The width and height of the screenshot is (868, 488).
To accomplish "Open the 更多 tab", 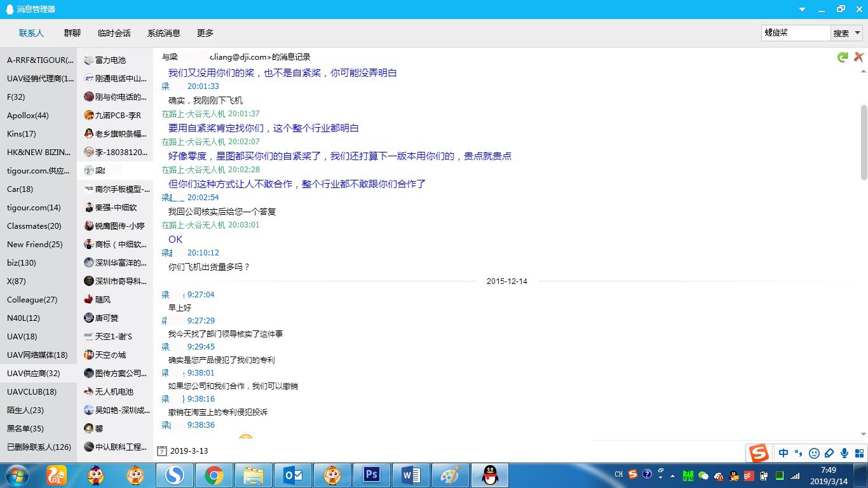I will pyautogui.click(x=205, y=33).
